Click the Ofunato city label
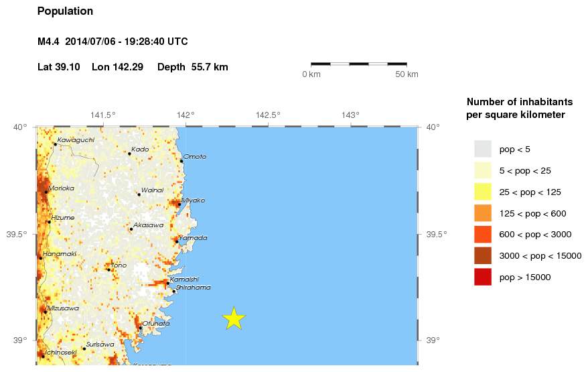 tap(156, 323)
